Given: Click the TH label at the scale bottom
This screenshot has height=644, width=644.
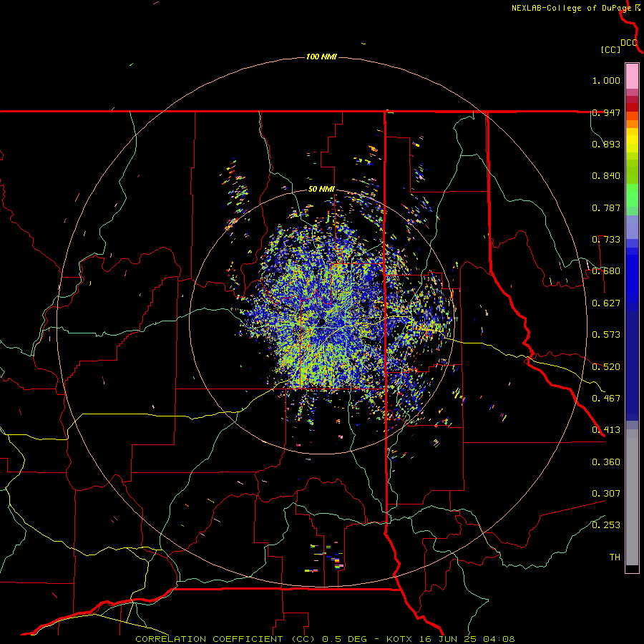Looking at the screenshot, I should 615,557.
